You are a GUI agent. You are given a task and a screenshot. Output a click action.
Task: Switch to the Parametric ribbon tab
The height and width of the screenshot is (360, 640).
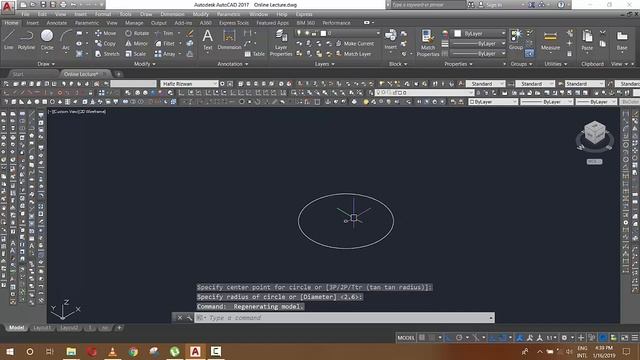click(87, 23)
